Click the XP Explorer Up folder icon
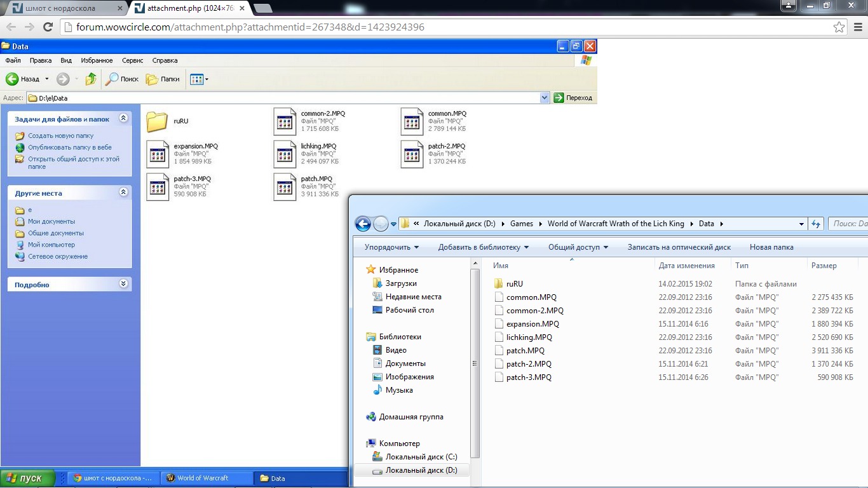The height and width of the screenshot is (488, 868). (x=91, y=79)
